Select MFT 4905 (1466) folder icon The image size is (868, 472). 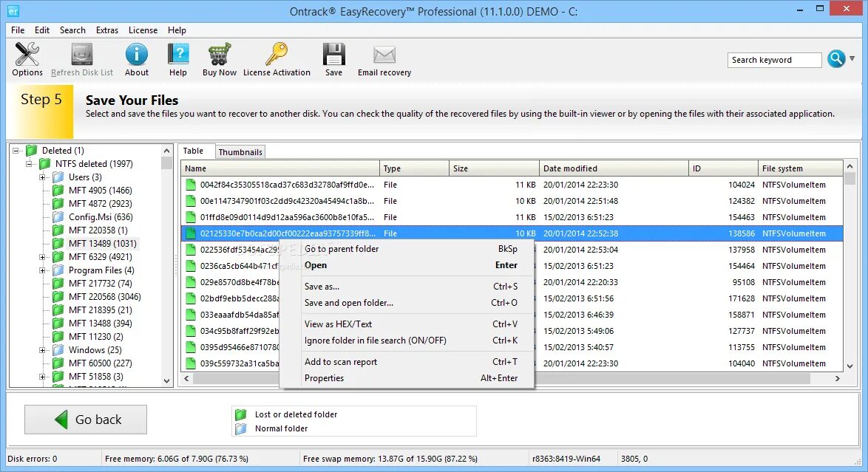58,191
